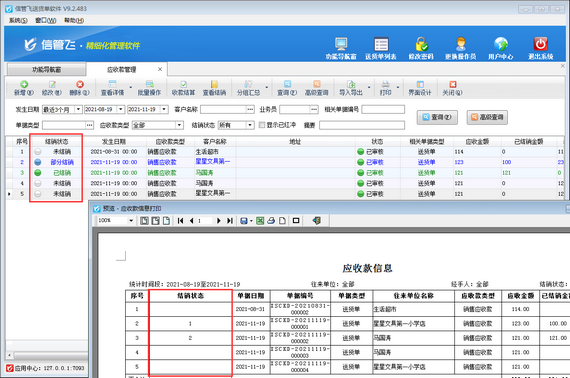Click the red 删除 (delete) toolbar icon
Screen dimensions: 570x378
click(x=80, y=85)
